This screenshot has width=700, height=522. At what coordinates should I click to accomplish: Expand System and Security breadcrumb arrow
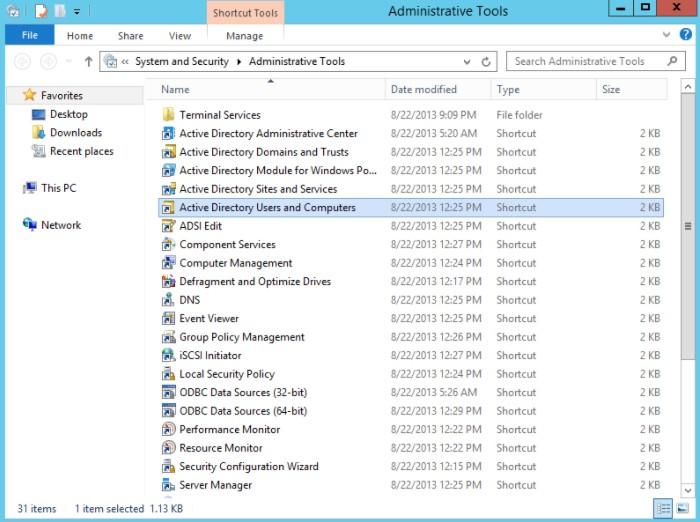(239, 62)
